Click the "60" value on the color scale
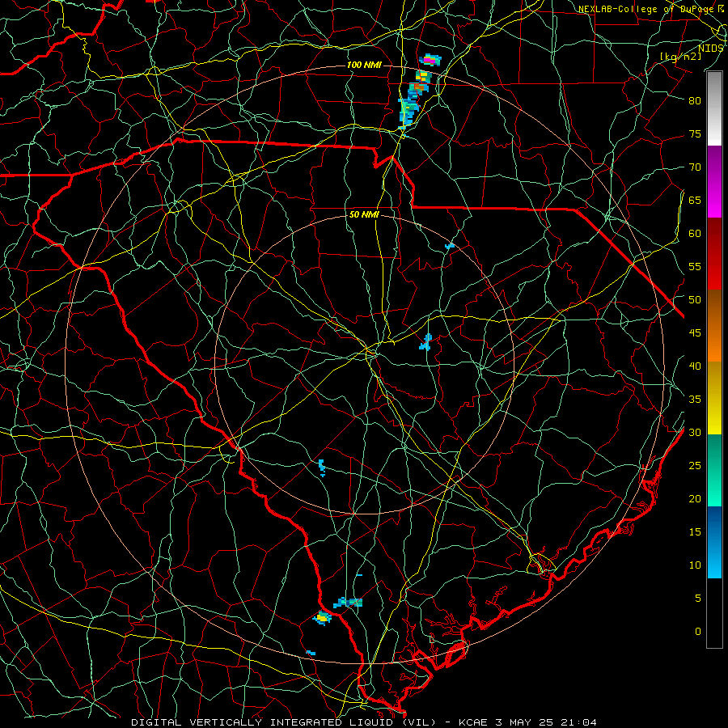 (x=695, y=234)
